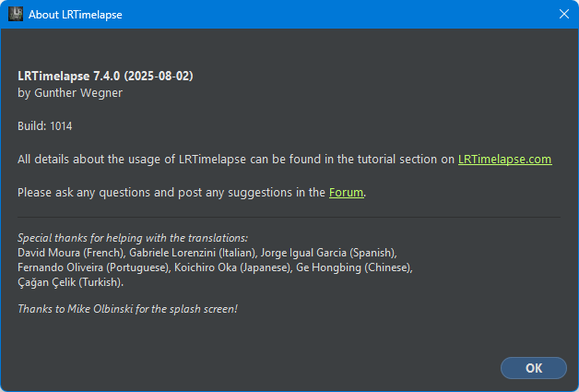Click the 'Please ask any questions' sentence
This screenshot has height=392, width=579.
click(171, 193)
